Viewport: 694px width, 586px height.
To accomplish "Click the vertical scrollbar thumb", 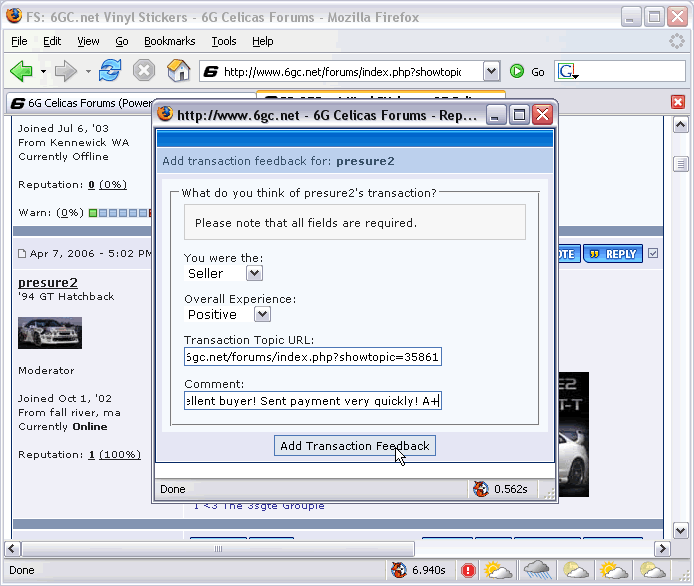I will (x=680, y=164).
